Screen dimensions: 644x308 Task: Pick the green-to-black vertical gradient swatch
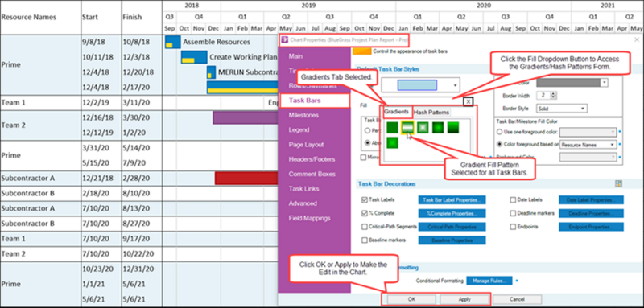click(x=453, y=128)
